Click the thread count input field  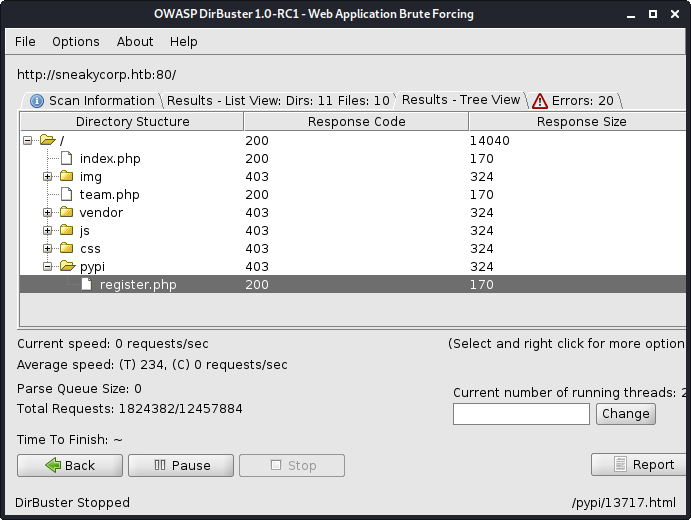[521, 414]
